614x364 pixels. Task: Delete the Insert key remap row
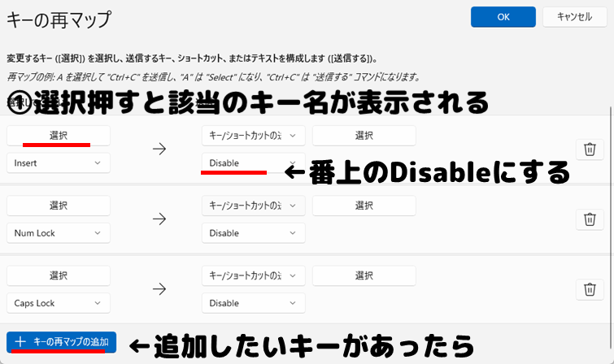(x=590, y=149)
